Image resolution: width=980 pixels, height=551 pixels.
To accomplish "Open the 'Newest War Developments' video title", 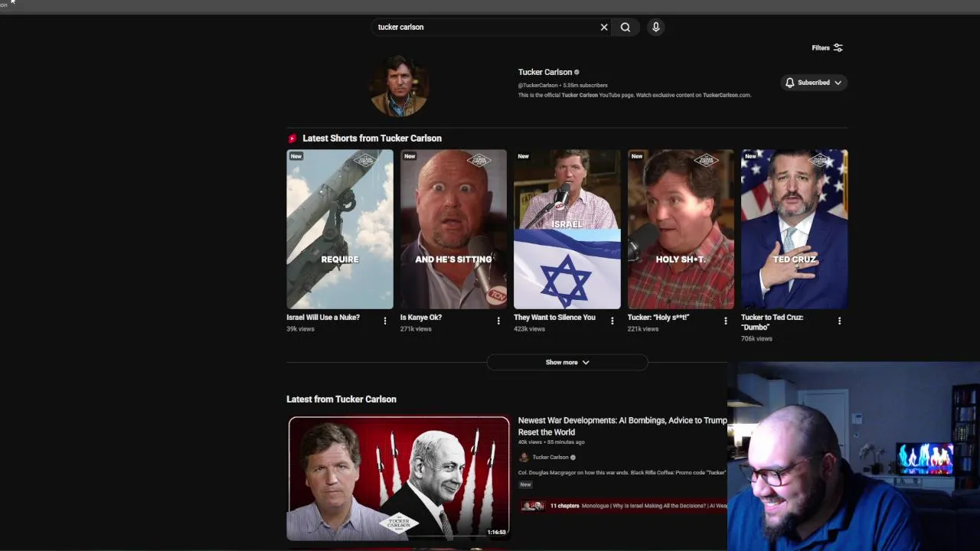I will pos(622,426).
